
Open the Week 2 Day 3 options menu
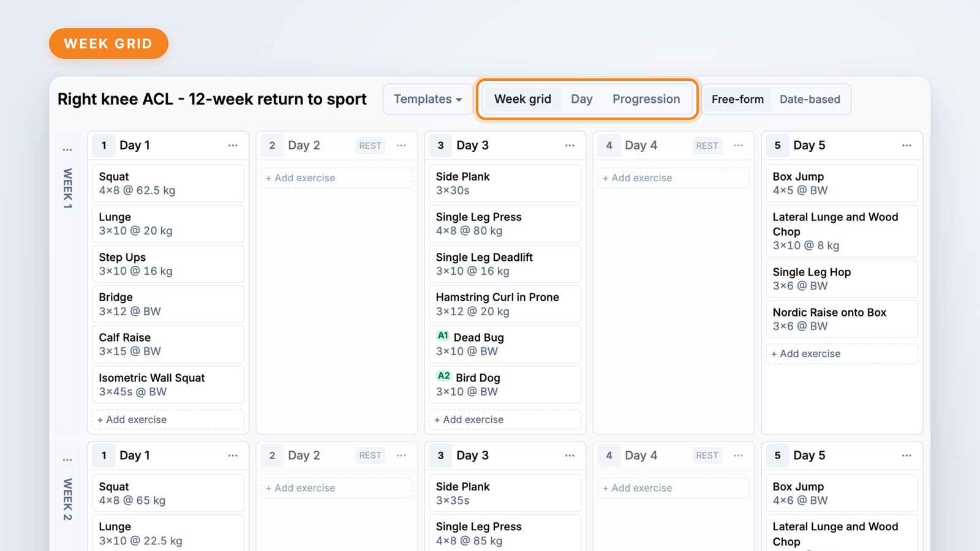pyautogui.click(x=570, y=455)
